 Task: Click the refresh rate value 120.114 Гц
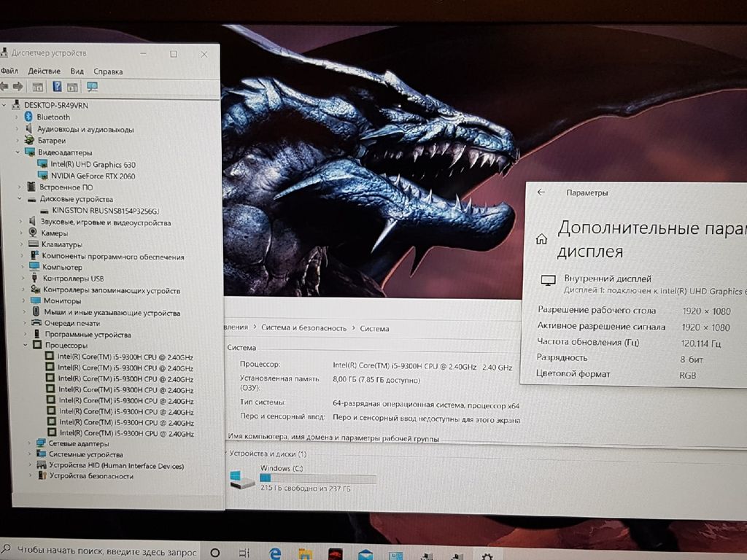701,343
